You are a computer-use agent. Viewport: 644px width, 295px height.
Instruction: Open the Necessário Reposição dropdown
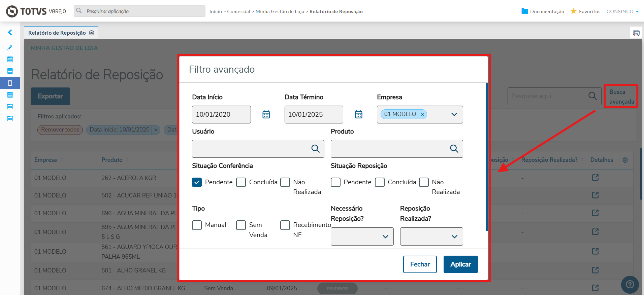pos(362,236)
